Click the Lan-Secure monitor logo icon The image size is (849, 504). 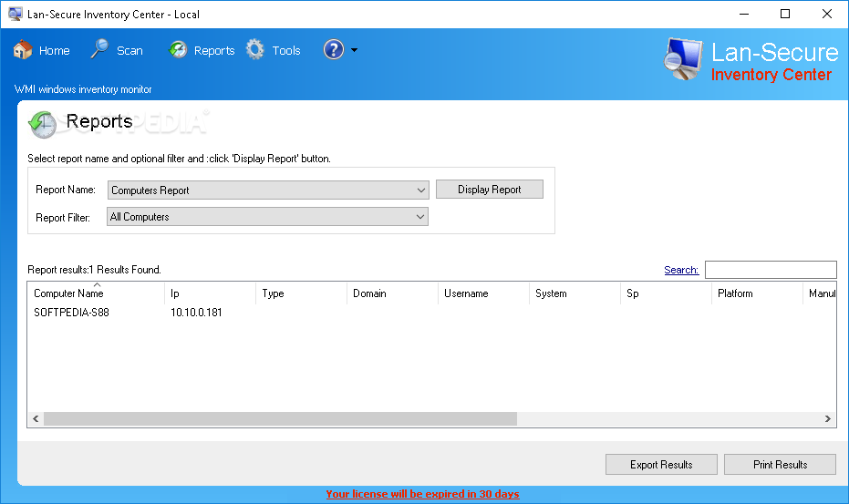(683, 59)
